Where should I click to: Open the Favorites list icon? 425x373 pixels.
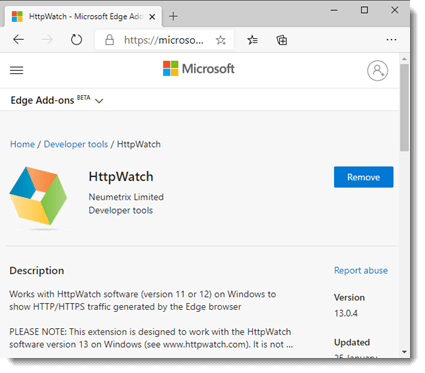click(252, 40)
